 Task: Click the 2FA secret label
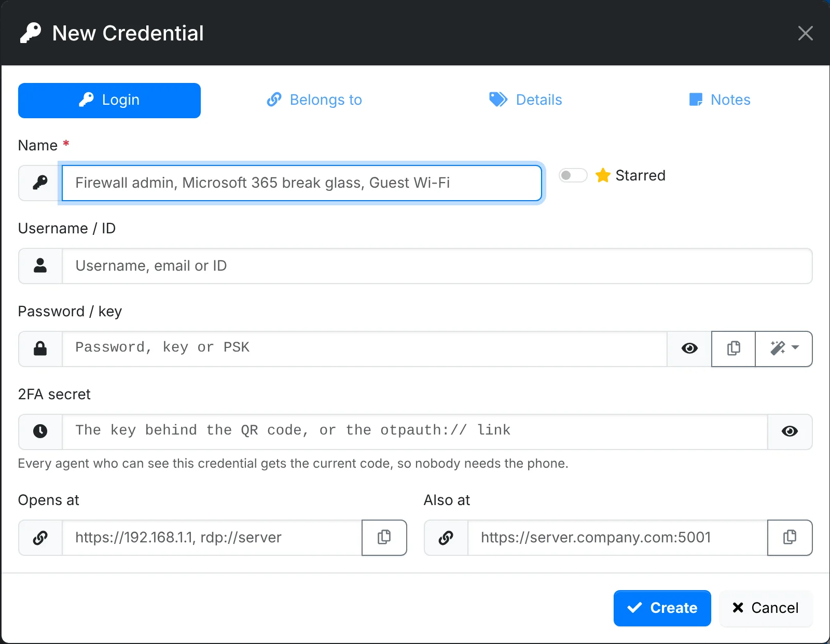54,394
